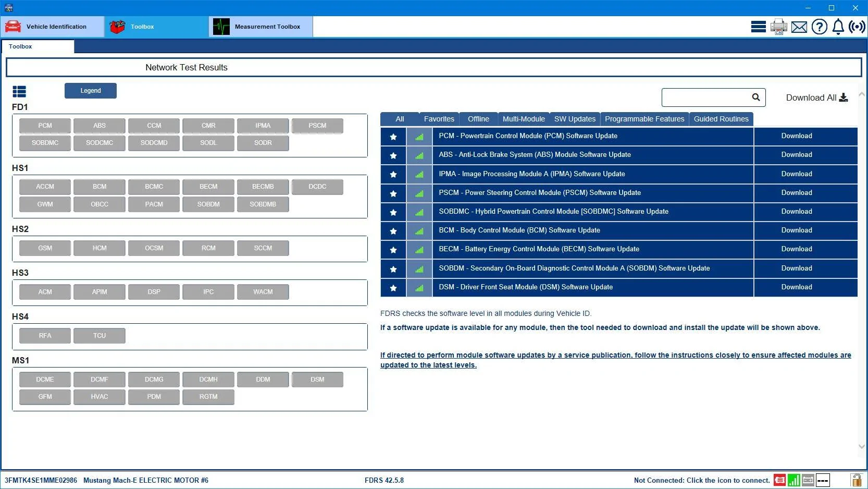The height and width of the screenshot is (489, 868).
Task: Open the hamburger menu icon in top toolbar
Action: coord(758,27)
